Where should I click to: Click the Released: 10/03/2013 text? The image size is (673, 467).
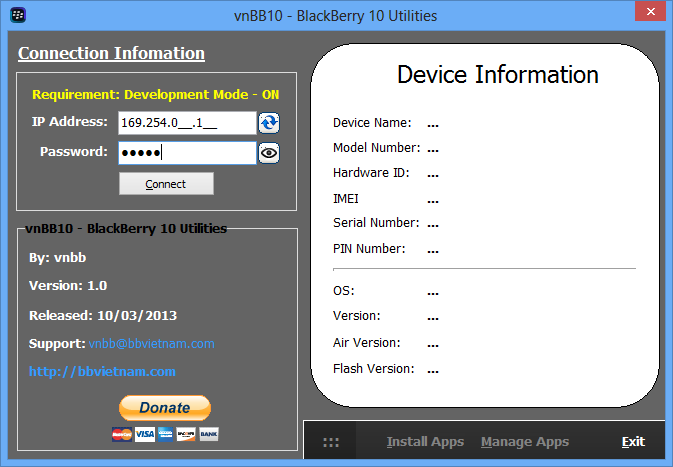point(103,316)
